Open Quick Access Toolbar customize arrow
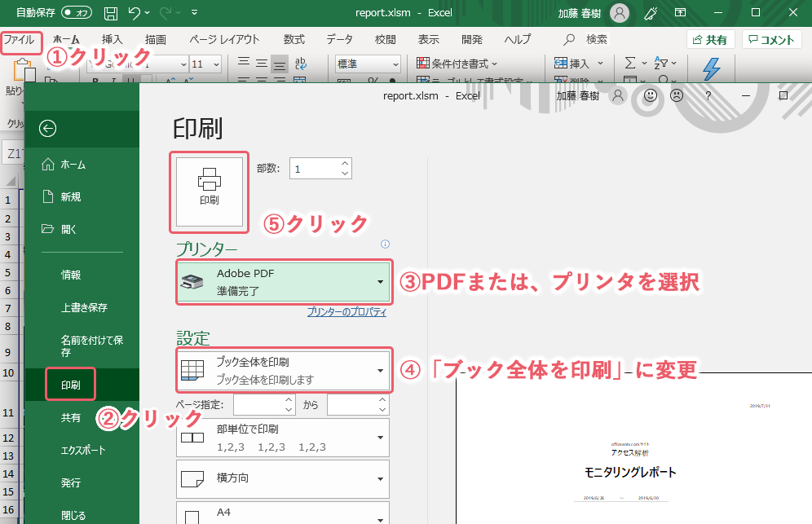812x524 pixels. (195, 12)
